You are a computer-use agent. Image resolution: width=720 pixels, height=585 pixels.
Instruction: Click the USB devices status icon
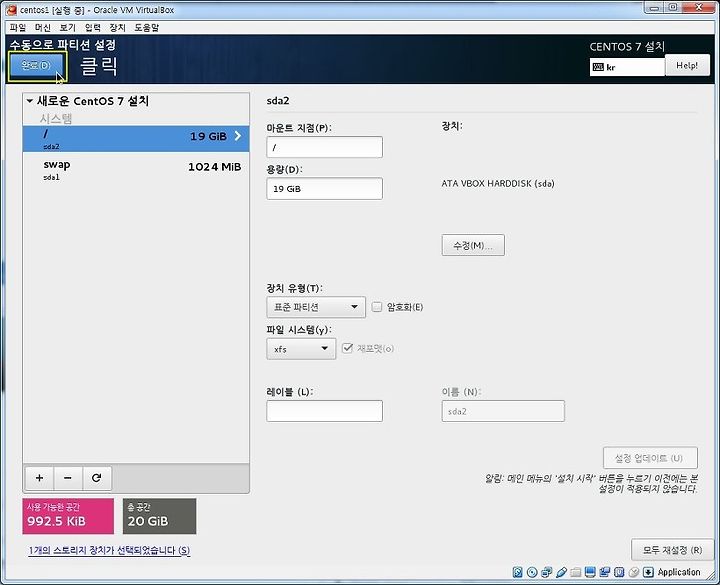tap(561, 572)
